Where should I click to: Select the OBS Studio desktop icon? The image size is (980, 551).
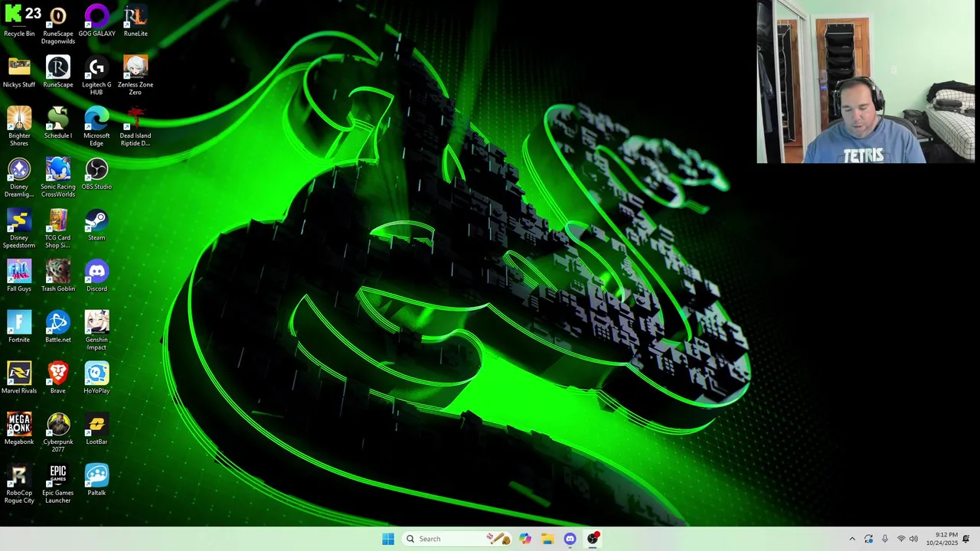coord(96,174)
